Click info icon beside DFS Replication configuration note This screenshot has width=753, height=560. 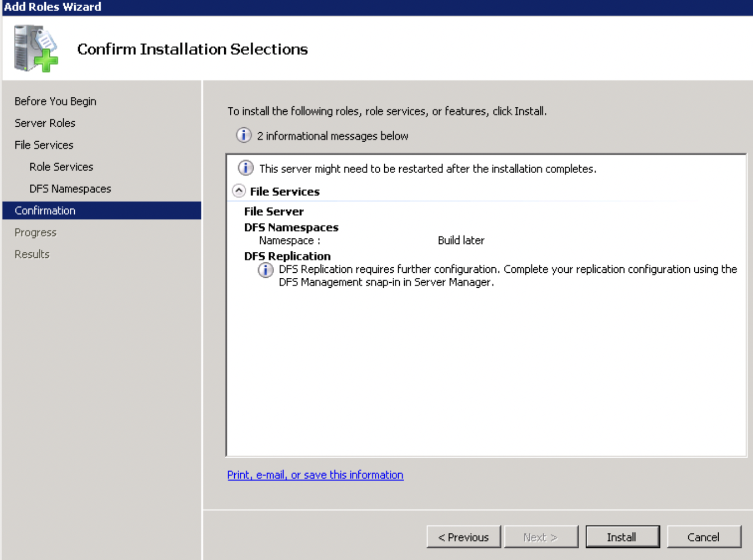tap(266, 270)
